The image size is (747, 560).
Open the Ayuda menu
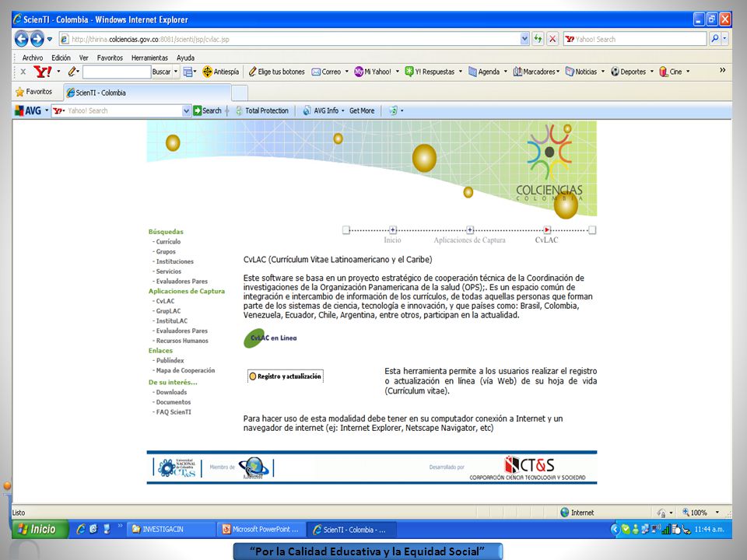(185, 58)
